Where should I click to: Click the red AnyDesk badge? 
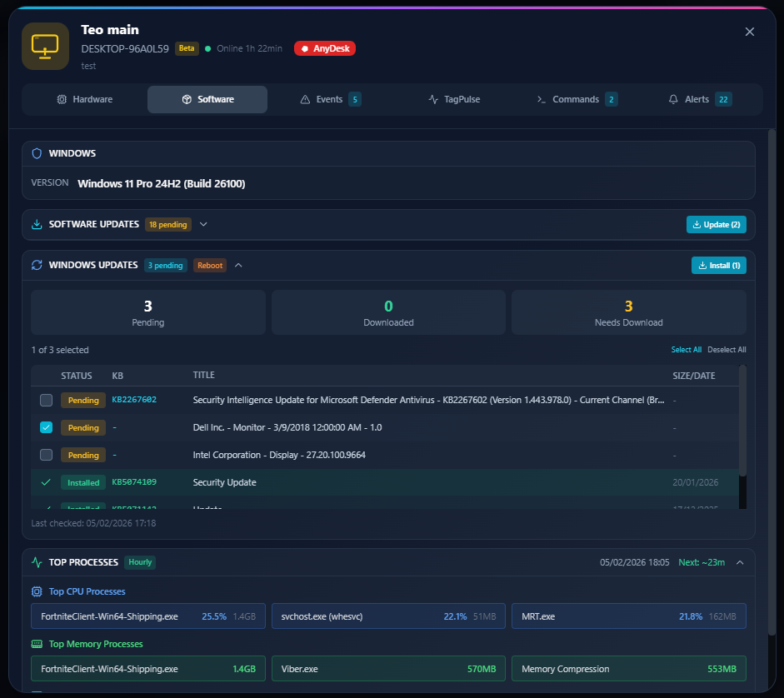pos(325,48)
